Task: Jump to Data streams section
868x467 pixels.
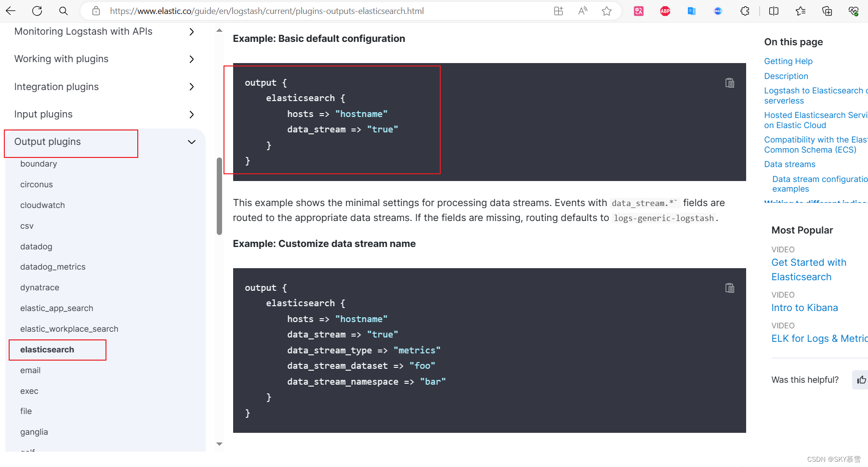Action: [789, 164]
